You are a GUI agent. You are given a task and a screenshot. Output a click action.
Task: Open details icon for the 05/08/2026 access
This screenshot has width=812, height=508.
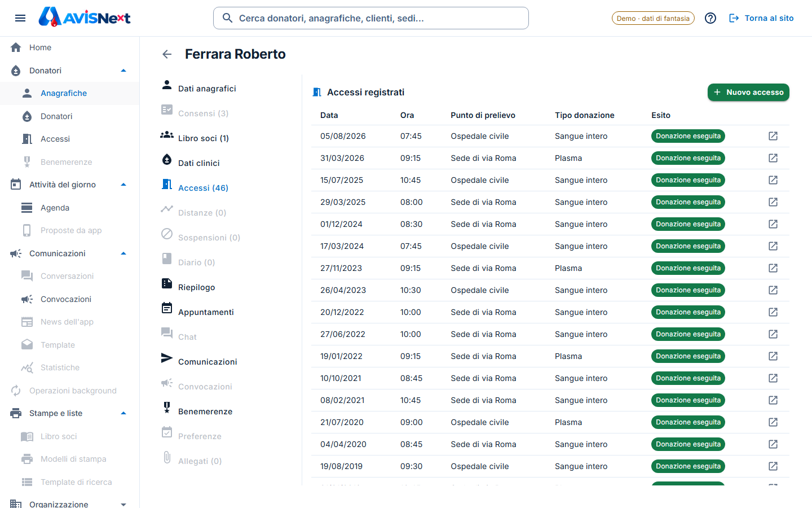pyautogui.click(x=773, y=136)
